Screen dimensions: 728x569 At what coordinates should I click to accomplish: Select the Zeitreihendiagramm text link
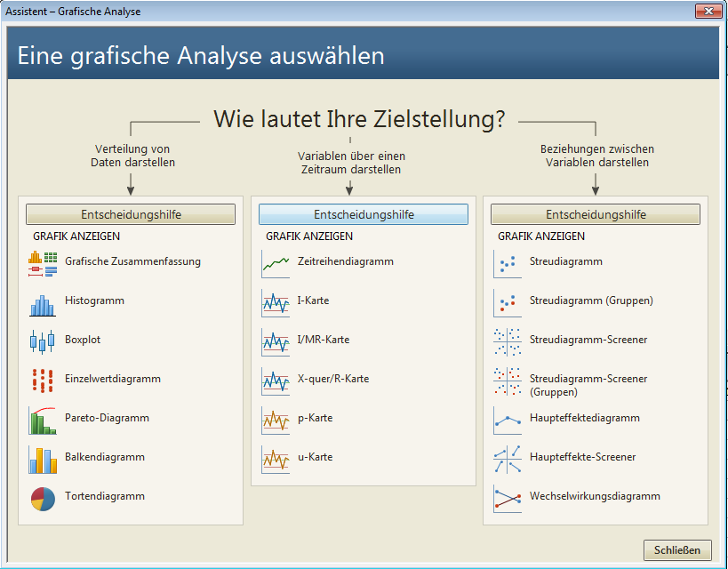[346, 261]
